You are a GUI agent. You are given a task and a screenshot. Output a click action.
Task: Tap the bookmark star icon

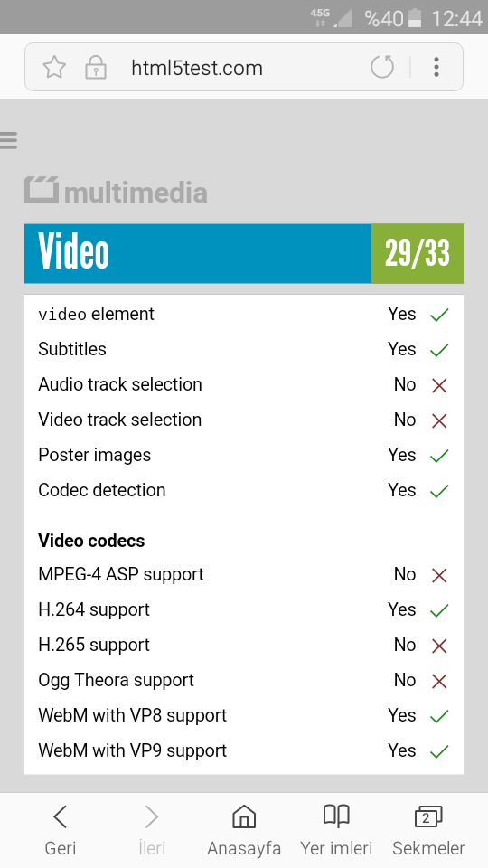(54, 68)
